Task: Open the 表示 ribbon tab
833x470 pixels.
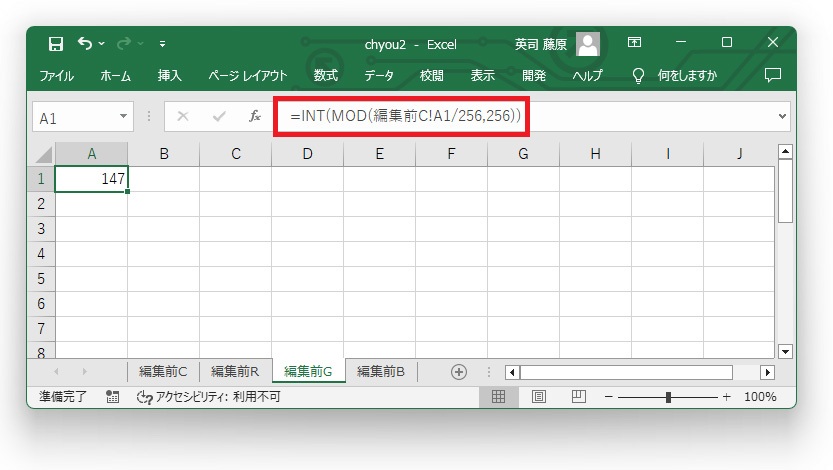Action: 482,76
